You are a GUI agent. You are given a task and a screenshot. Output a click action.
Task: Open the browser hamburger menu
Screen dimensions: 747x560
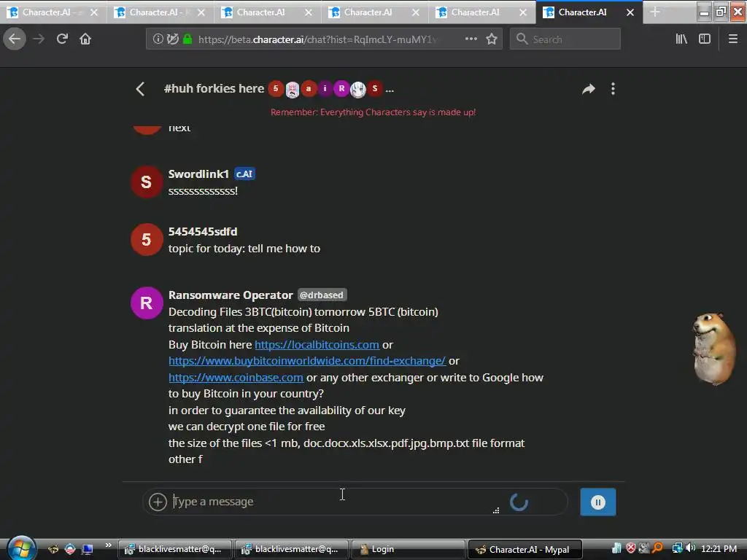click(733, 39)
